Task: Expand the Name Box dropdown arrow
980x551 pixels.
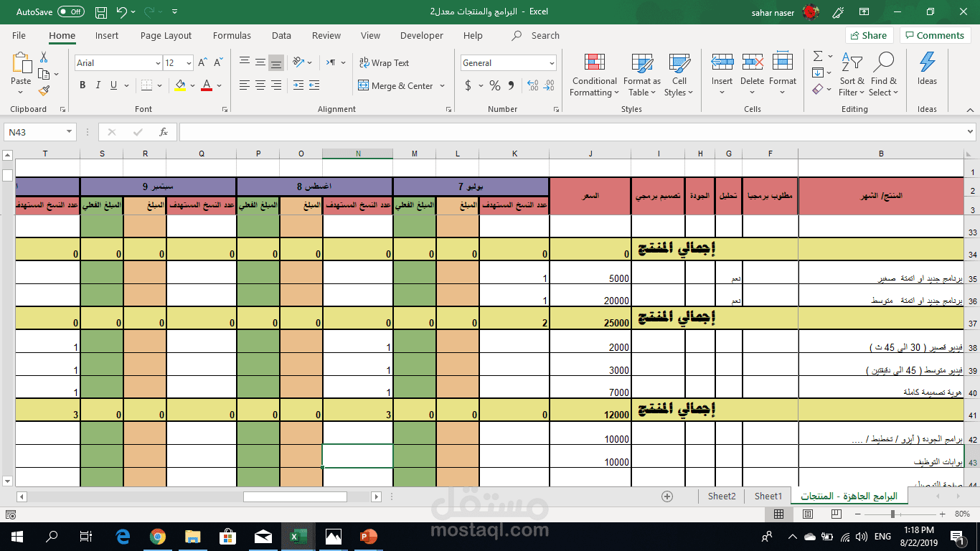Action: click(69, 132)
